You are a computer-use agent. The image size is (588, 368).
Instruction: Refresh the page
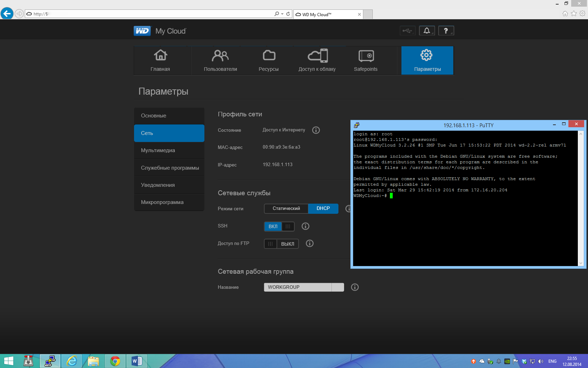tap(288, 14)
